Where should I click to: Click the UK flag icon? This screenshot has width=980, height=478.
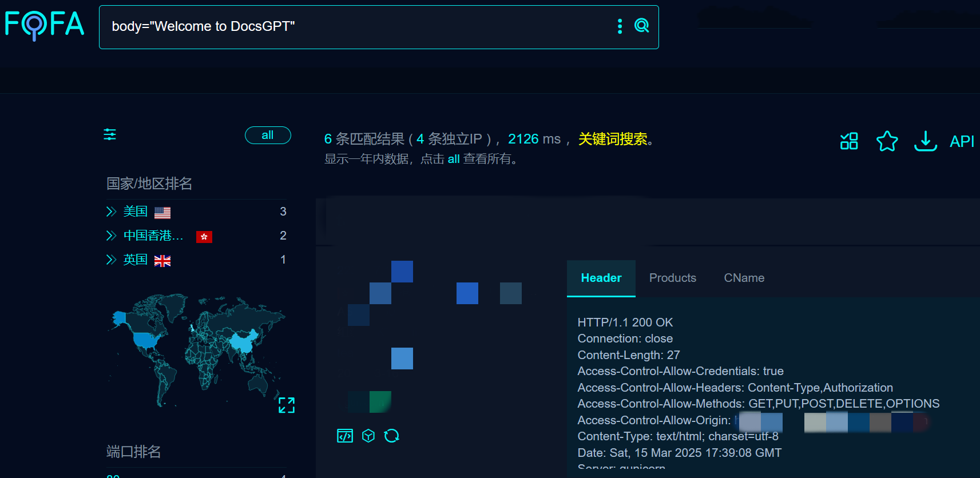click(162, 261)
